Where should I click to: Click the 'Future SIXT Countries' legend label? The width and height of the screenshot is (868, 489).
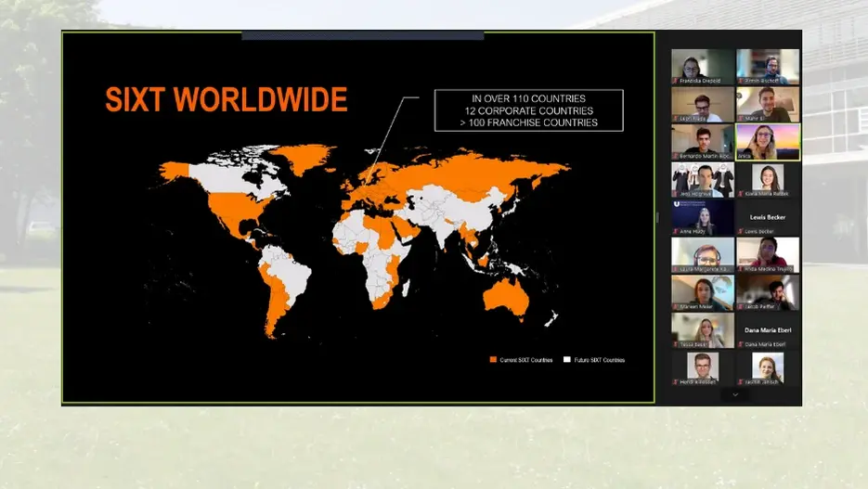pos(600,360)
